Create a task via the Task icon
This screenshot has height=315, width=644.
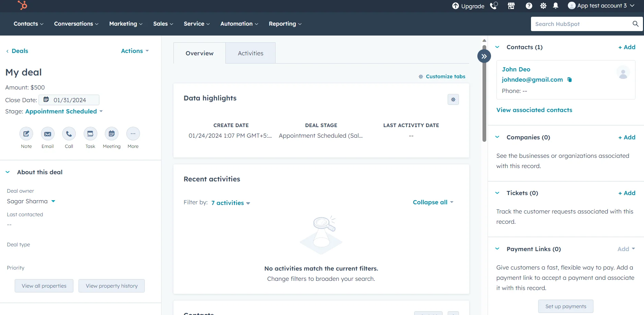pyautogui.click(x=90, y=134)
